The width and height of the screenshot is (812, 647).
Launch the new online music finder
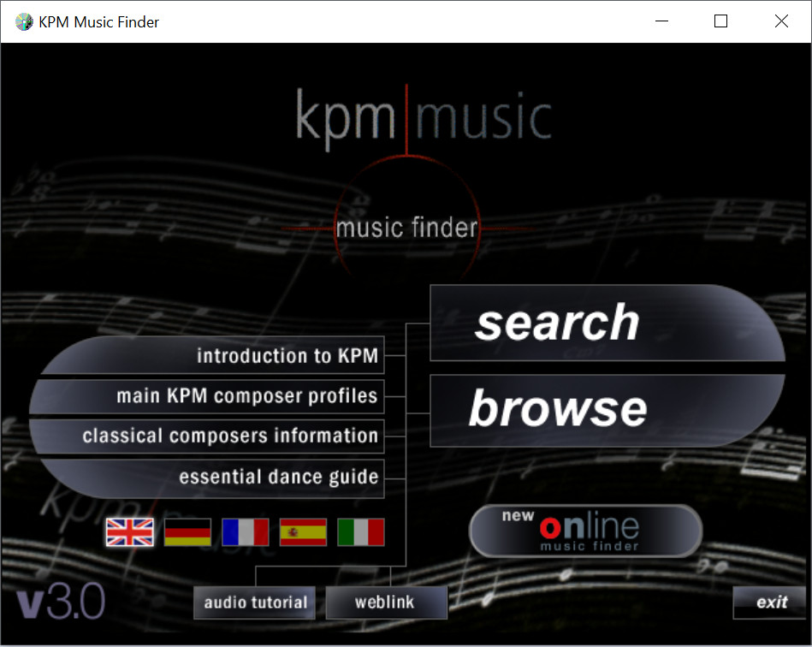coord(586,531)
